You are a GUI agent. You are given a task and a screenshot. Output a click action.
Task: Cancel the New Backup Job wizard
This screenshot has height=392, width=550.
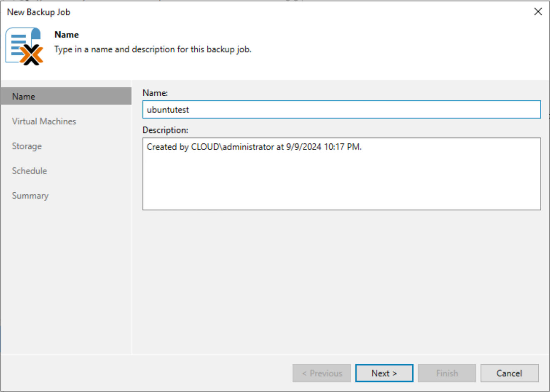510,373
